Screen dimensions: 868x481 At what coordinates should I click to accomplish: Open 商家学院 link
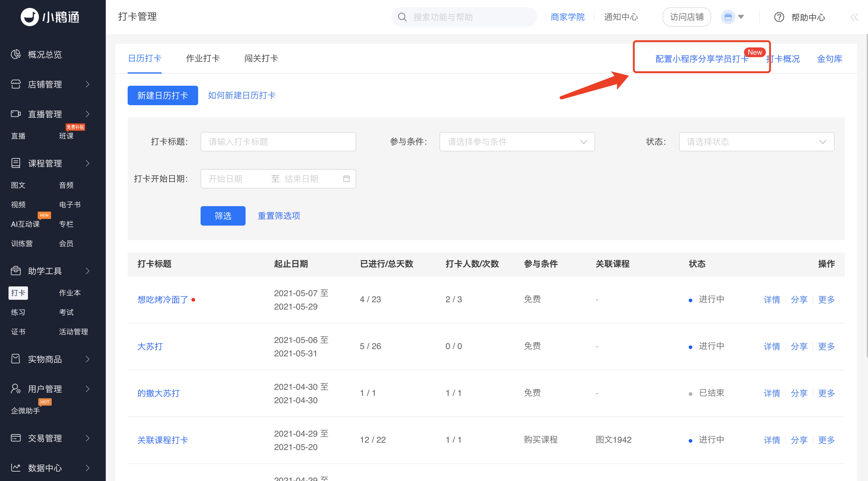[567, 17]
